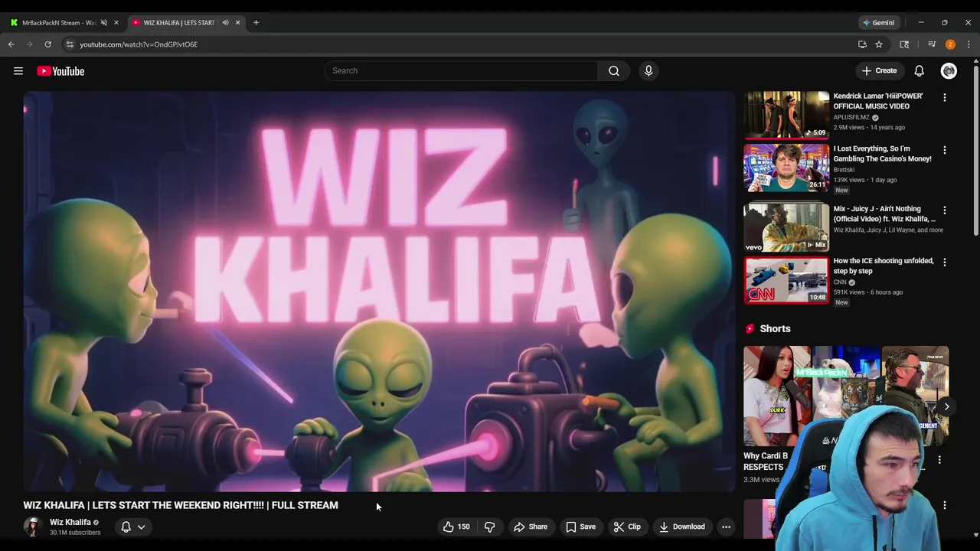Open options for 'I Lost Everything' video
Viewport: 980px width, 551px height.
[945, 150]
